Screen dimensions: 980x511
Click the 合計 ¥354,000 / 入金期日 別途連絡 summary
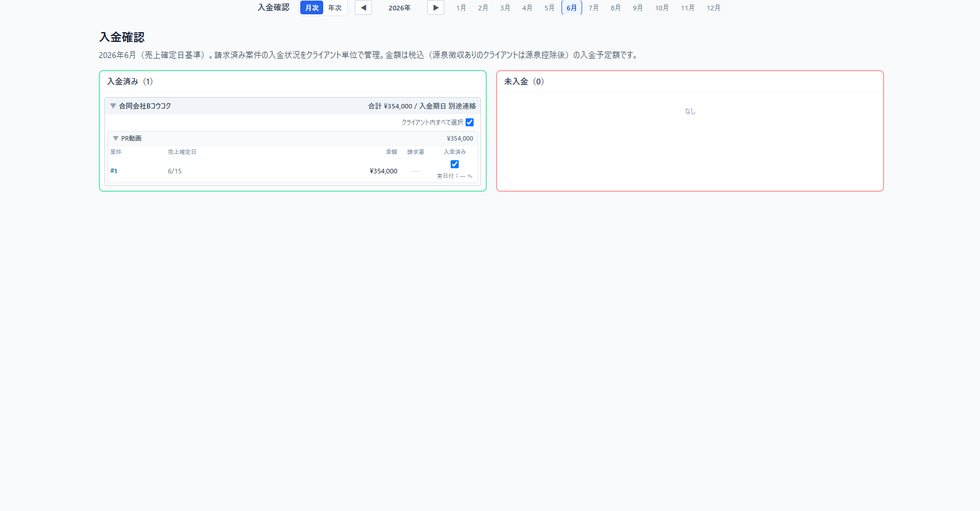[422, 106]
